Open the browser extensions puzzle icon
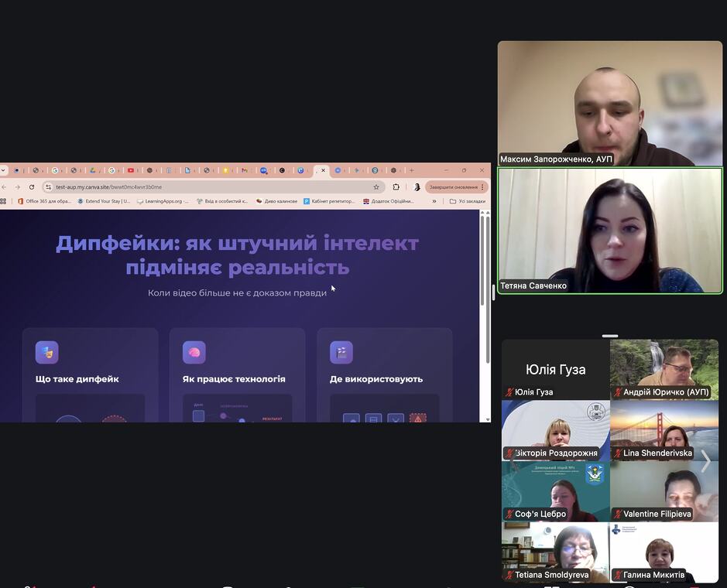 pos(396,187)
